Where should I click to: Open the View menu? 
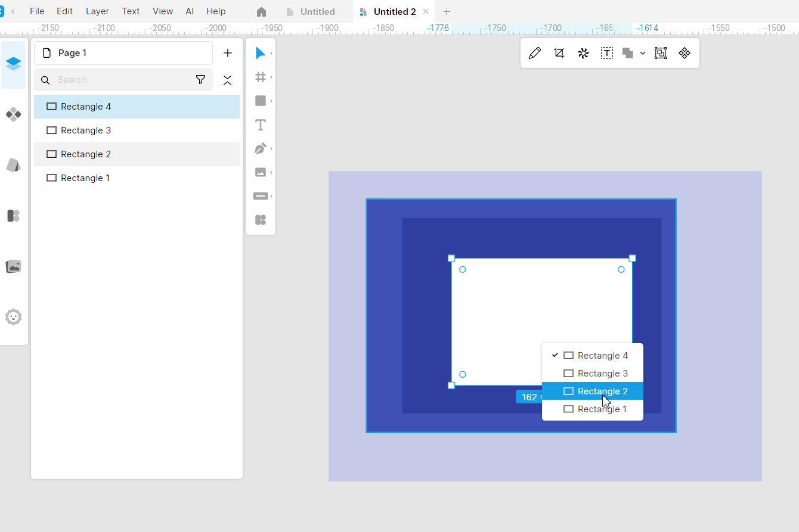163,11
